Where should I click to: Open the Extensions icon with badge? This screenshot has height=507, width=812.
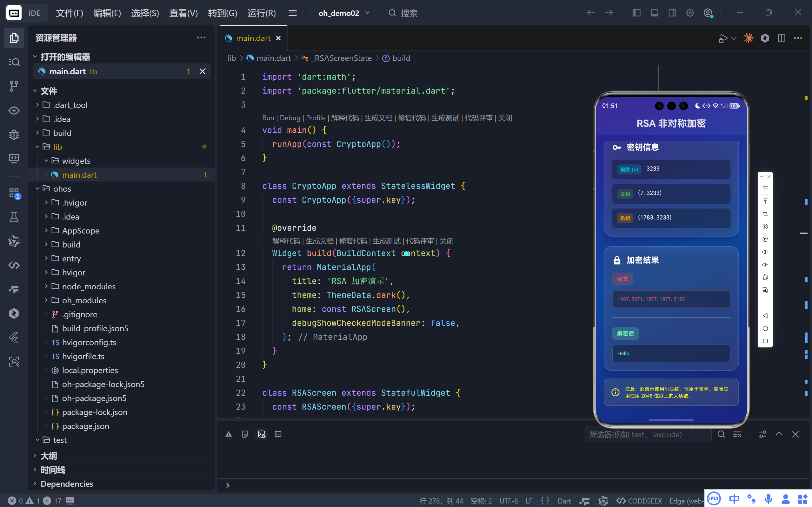click(x=14, y=193)
